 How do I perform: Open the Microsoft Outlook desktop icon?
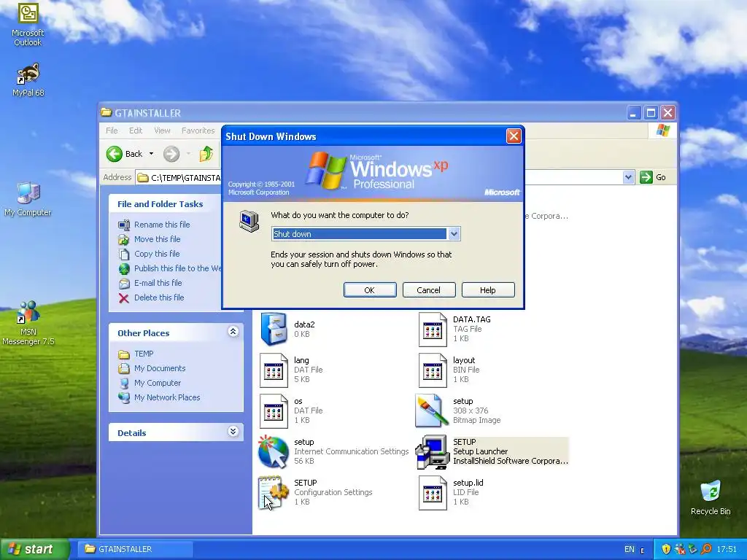pyautogui.click(x=28, y=13)
